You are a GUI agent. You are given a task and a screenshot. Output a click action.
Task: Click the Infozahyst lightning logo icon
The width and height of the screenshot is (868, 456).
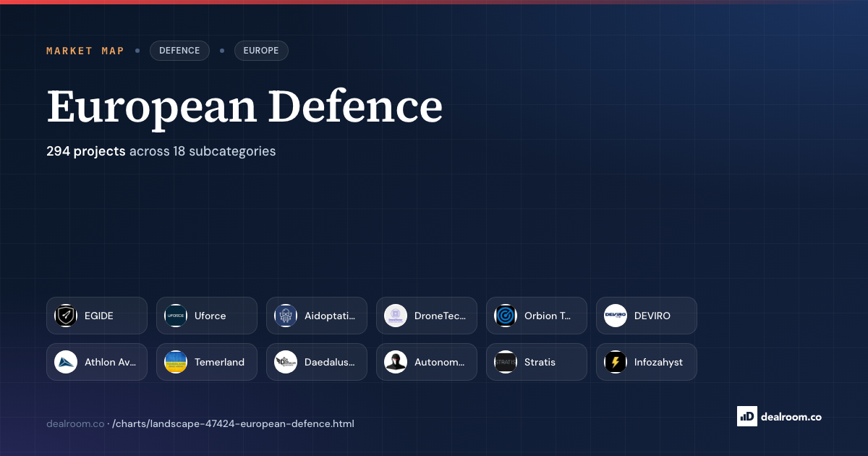pos(616,362)
